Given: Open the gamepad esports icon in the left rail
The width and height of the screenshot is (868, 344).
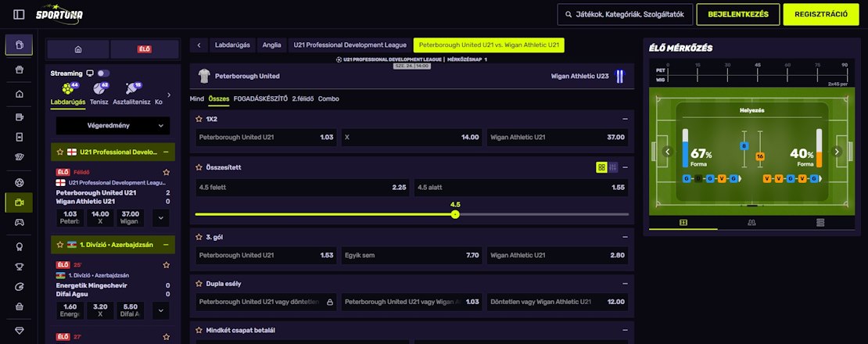Looking at the screenshot, I should point(20,222).
